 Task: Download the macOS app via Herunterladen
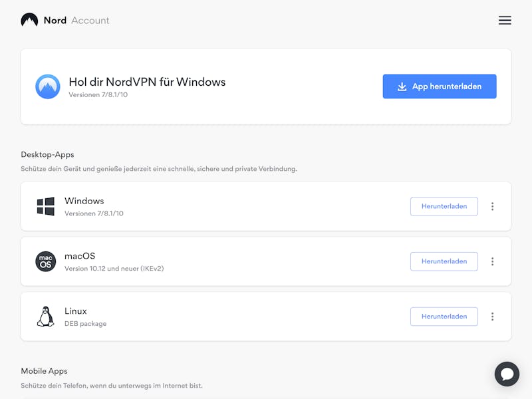pos(444,261)
